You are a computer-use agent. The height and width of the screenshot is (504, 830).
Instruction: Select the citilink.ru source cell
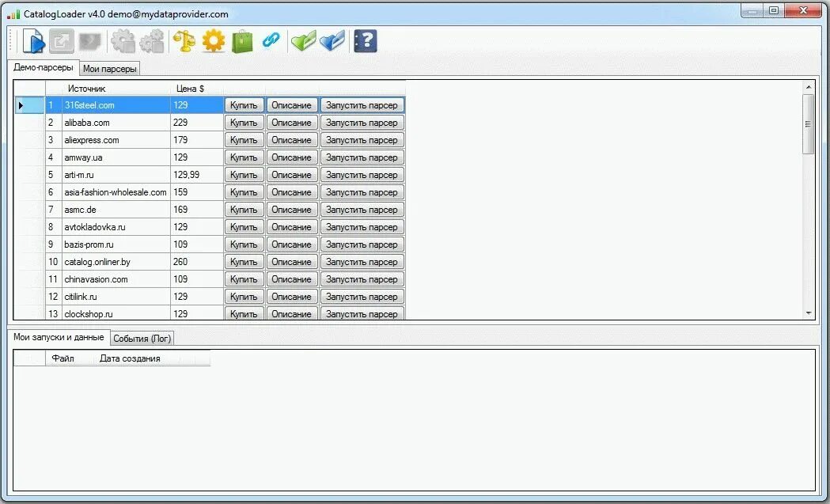tap(116, 297)
